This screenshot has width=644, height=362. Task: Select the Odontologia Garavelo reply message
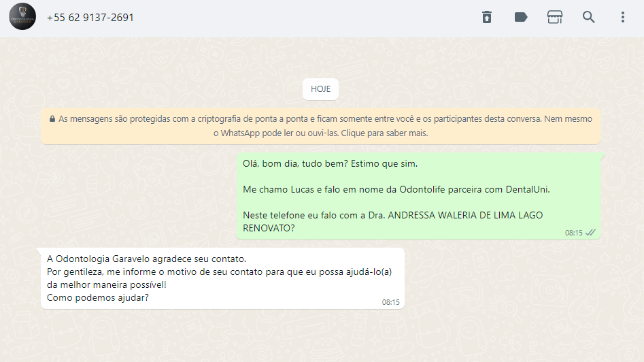point(222,278)
